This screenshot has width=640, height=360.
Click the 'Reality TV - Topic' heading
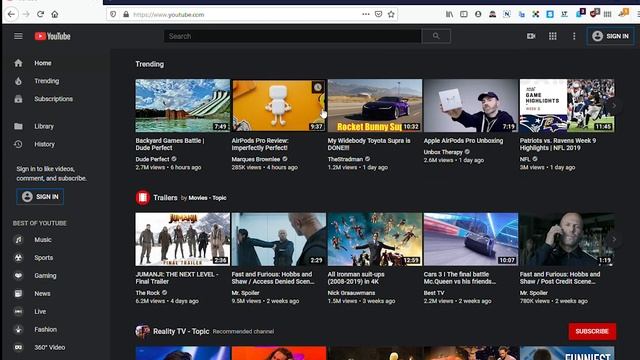pos(181,331)
